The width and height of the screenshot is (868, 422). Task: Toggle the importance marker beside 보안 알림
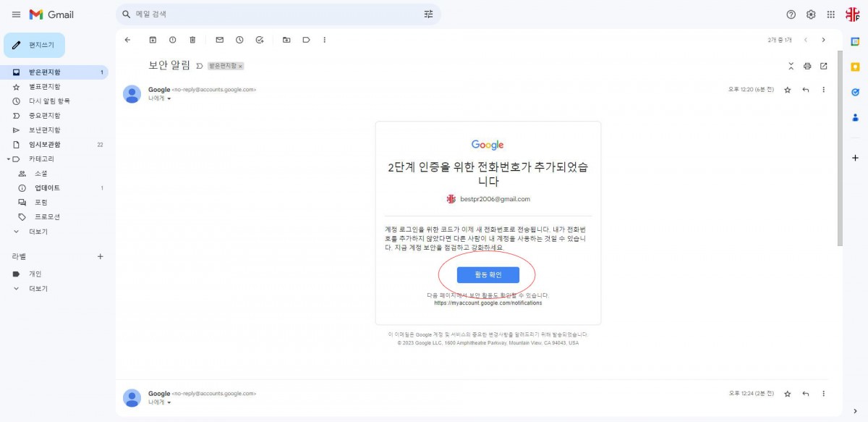pos(199,66)
